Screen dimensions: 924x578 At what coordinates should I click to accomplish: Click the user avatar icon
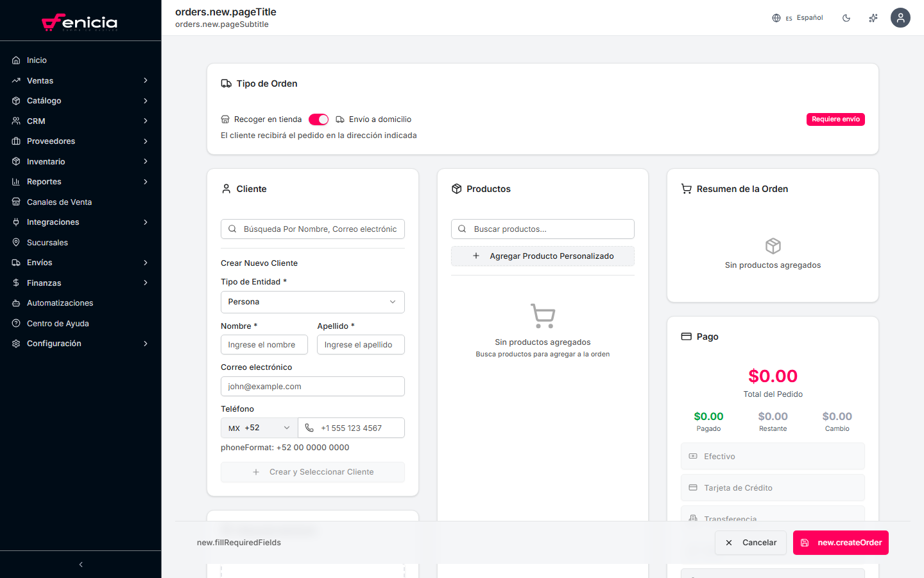pos(900,18)
